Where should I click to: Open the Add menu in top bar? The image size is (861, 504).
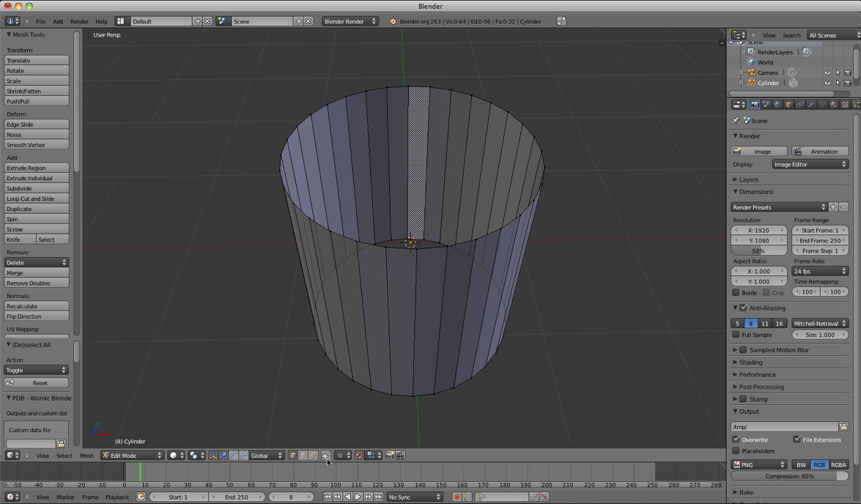pyautogui.click(x=58, y=21)
